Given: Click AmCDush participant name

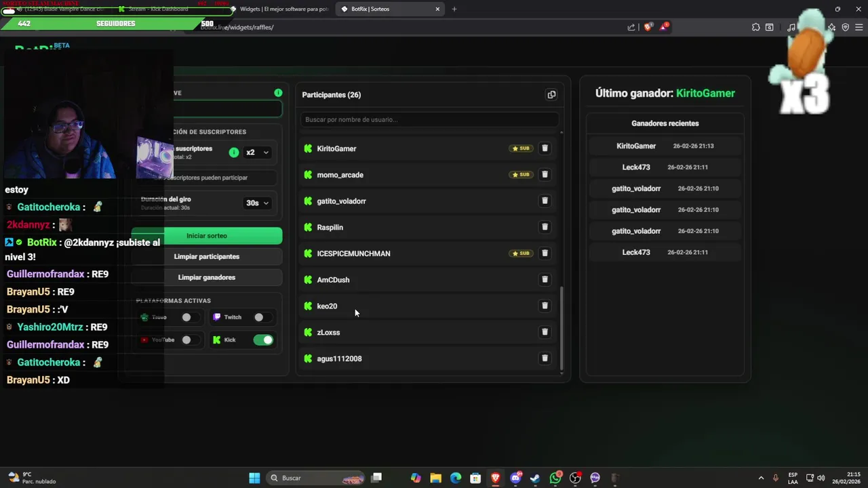Looking at the screenshot, I should point(333,280).
